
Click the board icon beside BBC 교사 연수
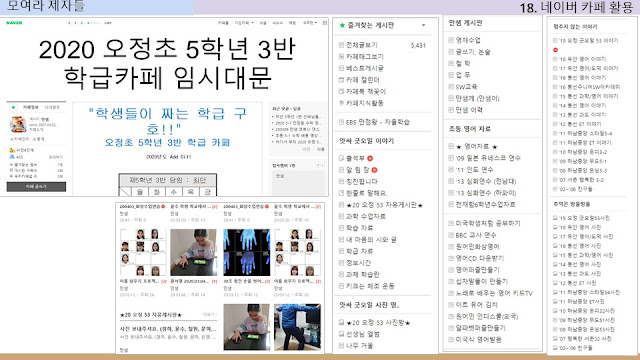pos(451,235)
